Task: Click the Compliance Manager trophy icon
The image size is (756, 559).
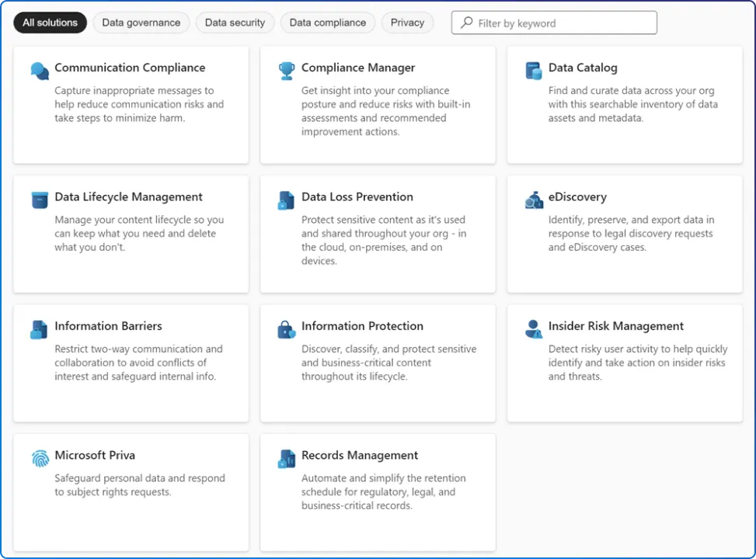Action: (x=287, y=71)
